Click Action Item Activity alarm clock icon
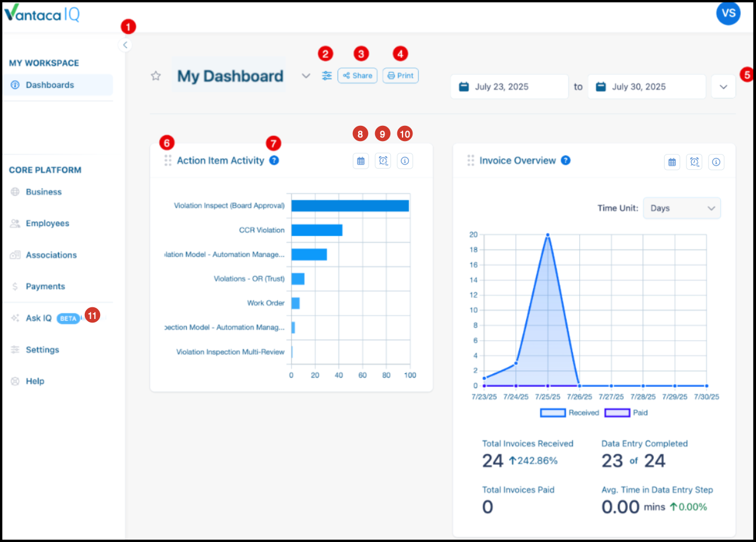Viewport: 756px width, 542px height. coord(383,161)
